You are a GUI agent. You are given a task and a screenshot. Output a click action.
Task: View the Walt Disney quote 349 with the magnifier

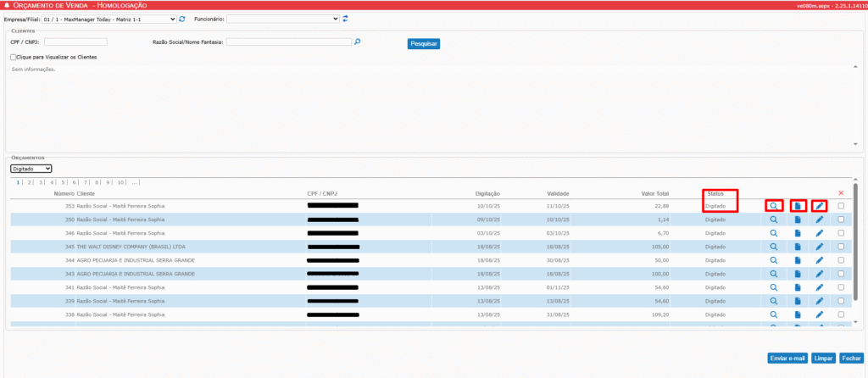point(773,247)
